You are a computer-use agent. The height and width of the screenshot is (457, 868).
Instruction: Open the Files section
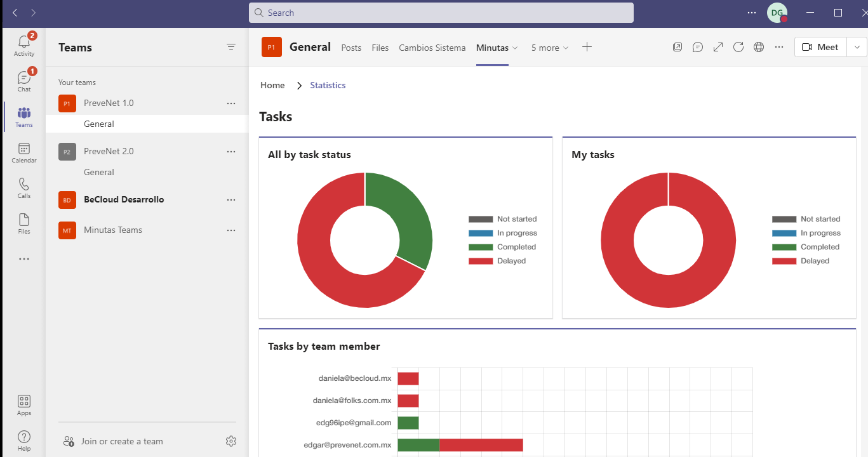click(x=24, y=223)
